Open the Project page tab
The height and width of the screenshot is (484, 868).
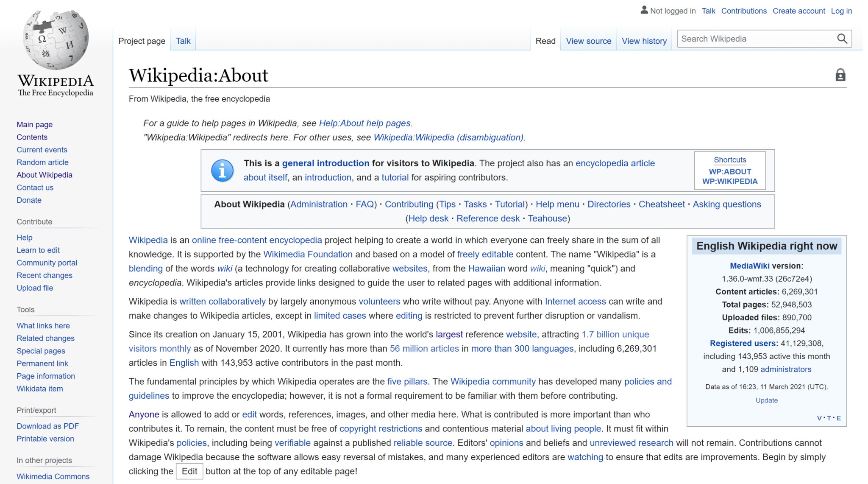coord(142,41)
